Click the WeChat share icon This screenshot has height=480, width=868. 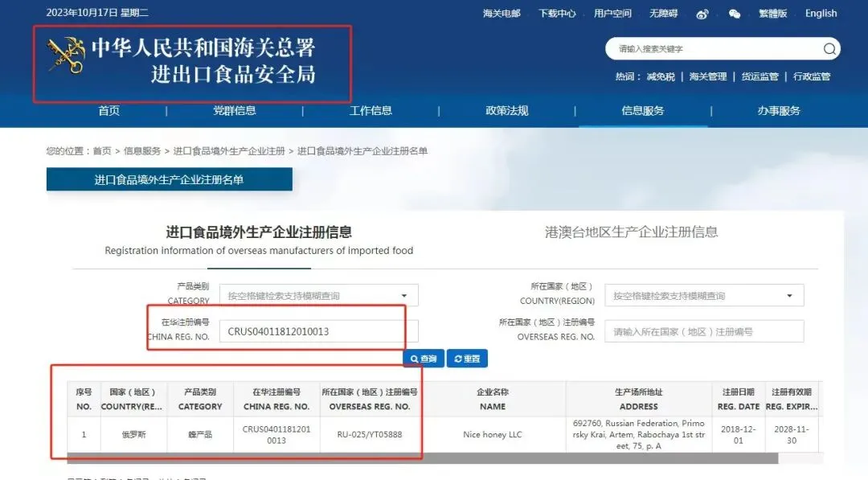(x=734, y=12)
